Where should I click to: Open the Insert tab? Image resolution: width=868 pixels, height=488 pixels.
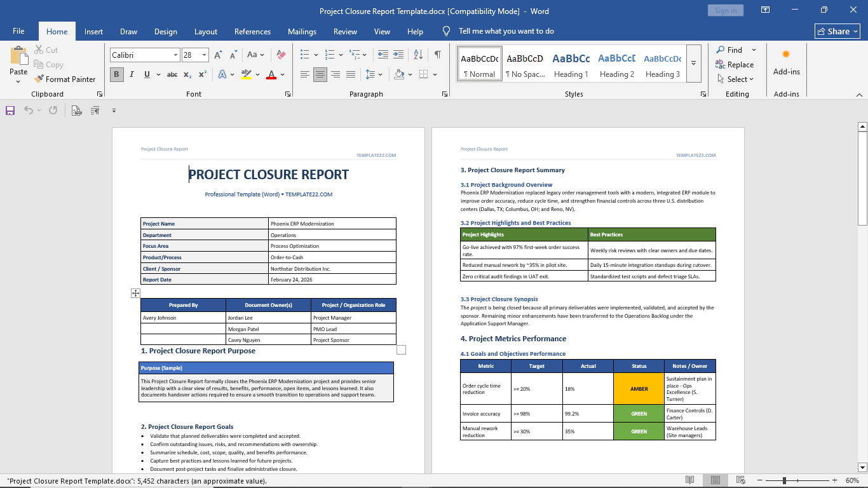(93, 32)
